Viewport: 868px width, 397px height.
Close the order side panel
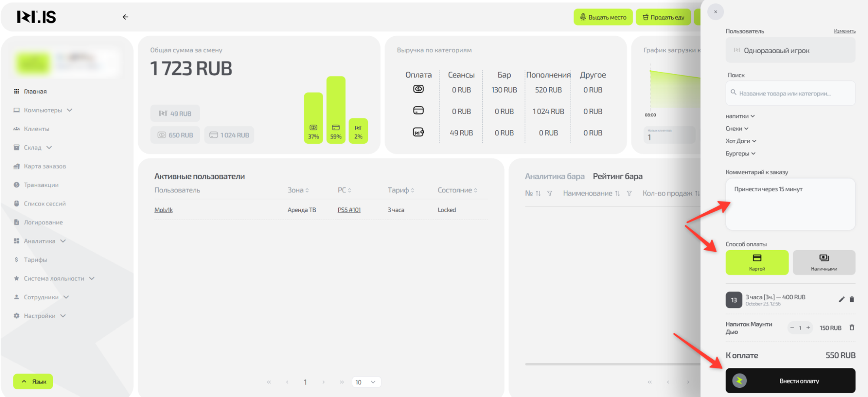pos(716,12)
